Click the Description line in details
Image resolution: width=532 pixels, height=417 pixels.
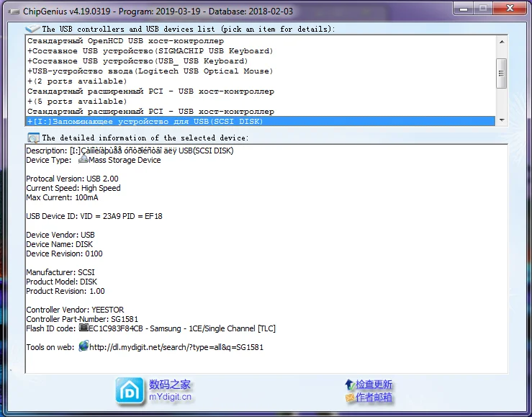pos(130,151)
